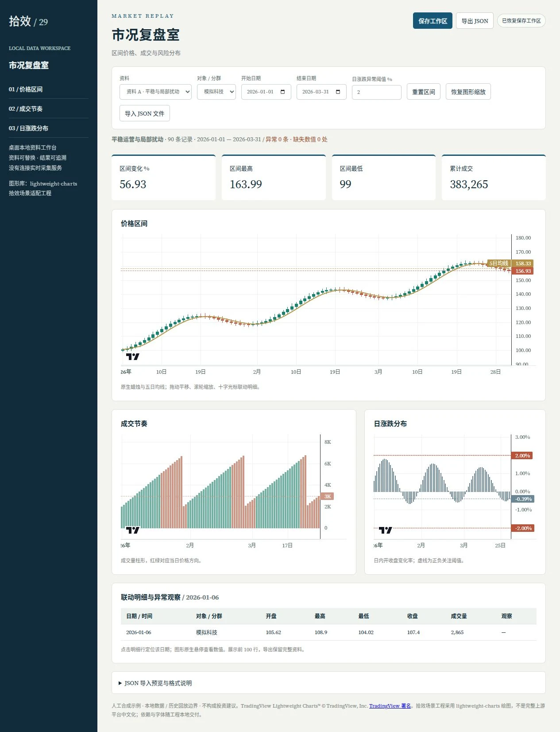Click the 3K label on the volume chart axis
Viewport: 560px width, 732px height.
(x=328, y=496)
